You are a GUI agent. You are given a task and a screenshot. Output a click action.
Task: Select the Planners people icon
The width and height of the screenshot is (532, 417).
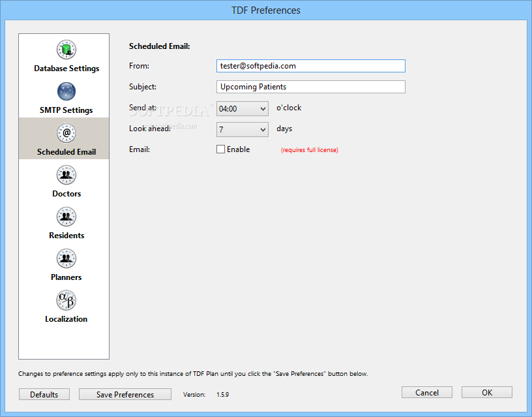(66, 258)
